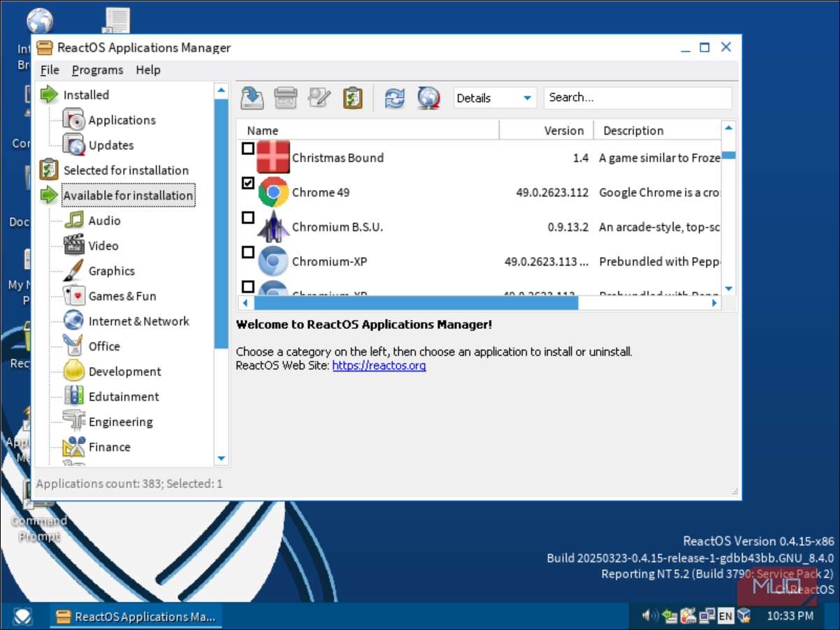Select the Internet & Network category
840x630 pixels.
pos(138,321)
